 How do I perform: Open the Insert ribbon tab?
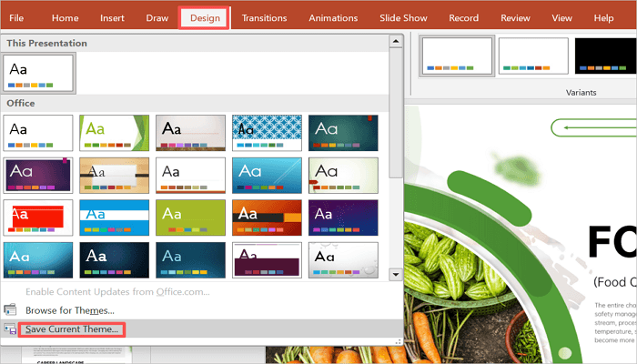(112, 18)
